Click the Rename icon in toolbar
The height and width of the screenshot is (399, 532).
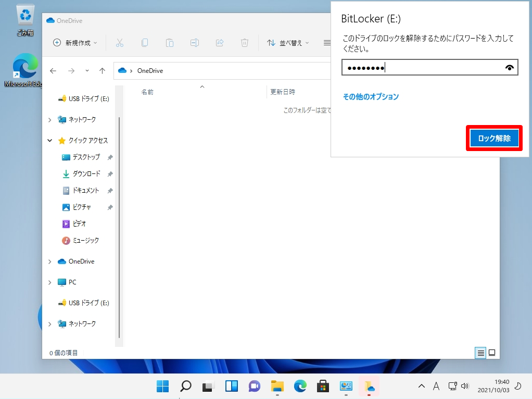click(x=194, y=43)
